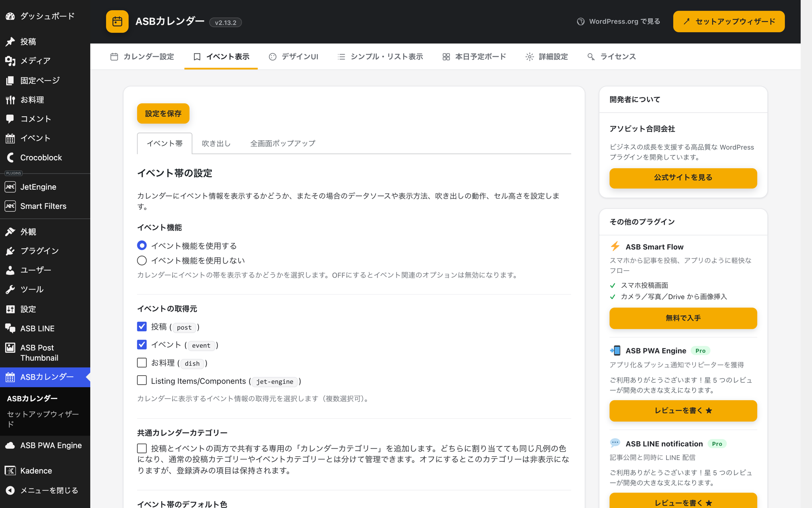Select the イベント機能を使用する radio button

(142, 245)
